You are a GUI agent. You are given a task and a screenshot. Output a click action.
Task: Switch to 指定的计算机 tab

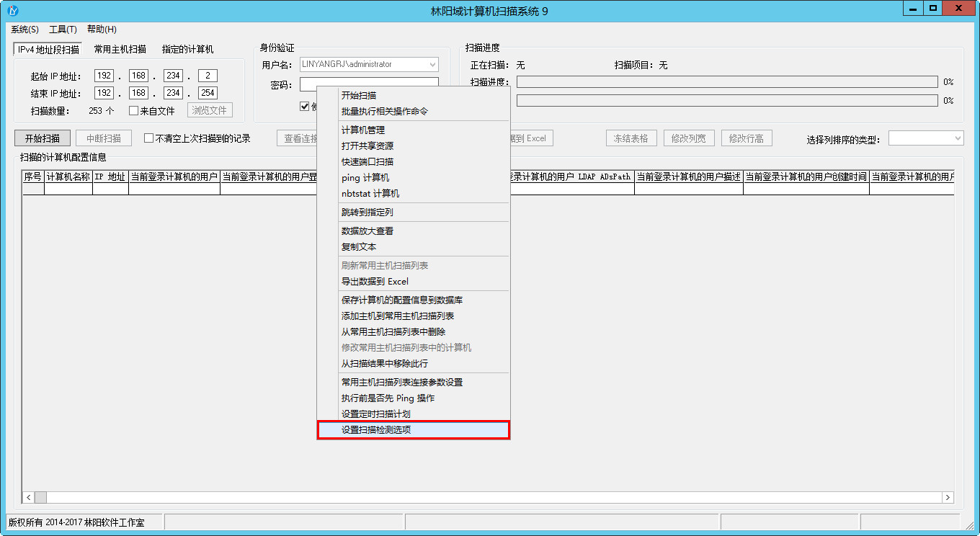187,50
